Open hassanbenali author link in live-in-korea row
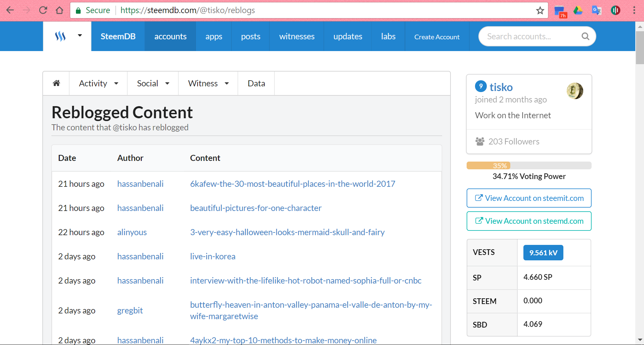 pyautogui.click(x=140, y=256)
